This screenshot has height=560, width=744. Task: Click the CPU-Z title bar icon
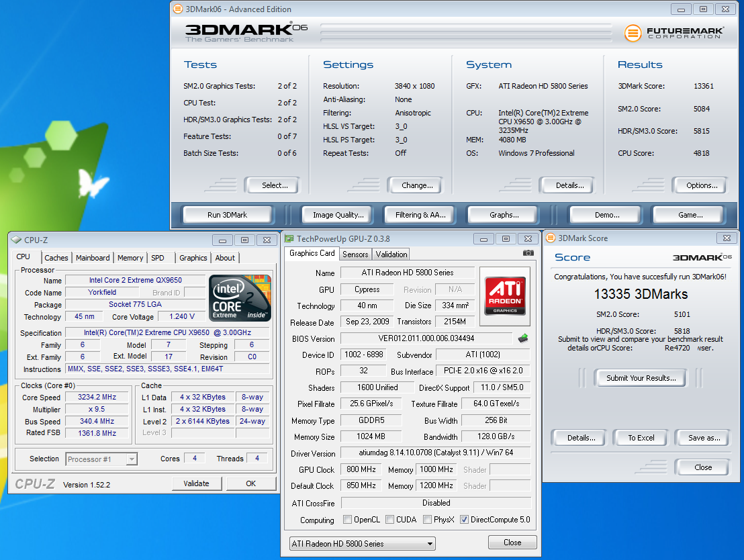pos(17,240)
